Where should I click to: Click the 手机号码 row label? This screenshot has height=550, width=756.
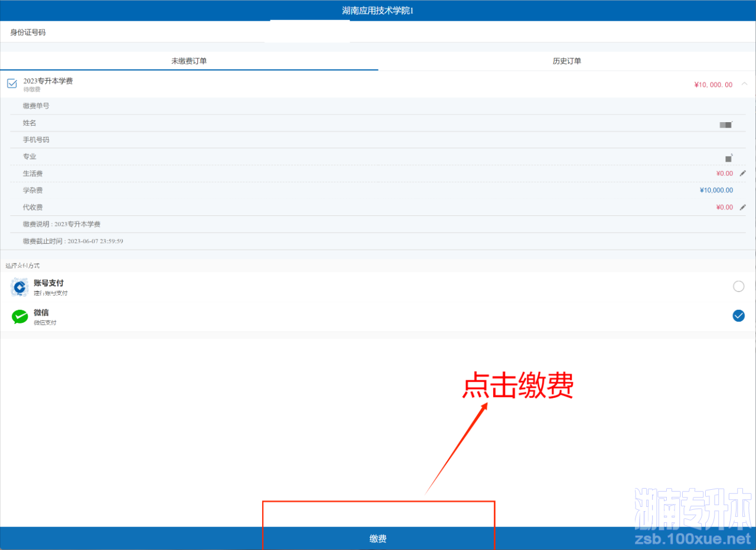[x=36, y=140]
